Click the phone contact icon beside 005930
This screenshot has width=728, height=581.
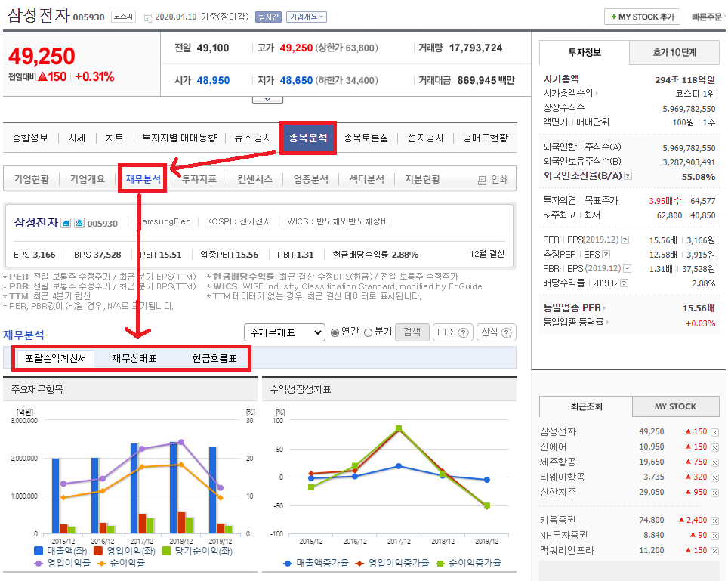point(79,223)
